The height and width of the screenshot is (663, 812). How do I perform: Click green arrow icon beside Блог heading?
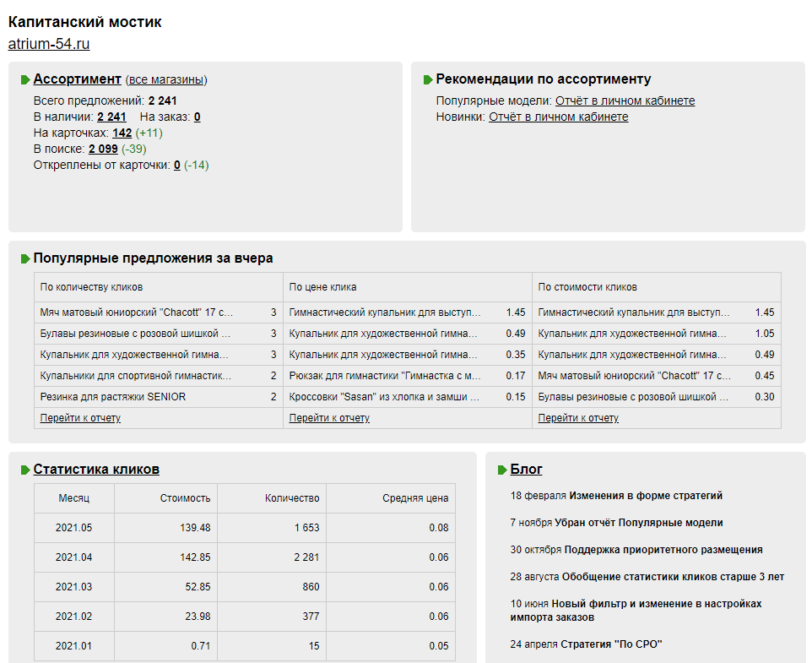[x=503, y=470]
